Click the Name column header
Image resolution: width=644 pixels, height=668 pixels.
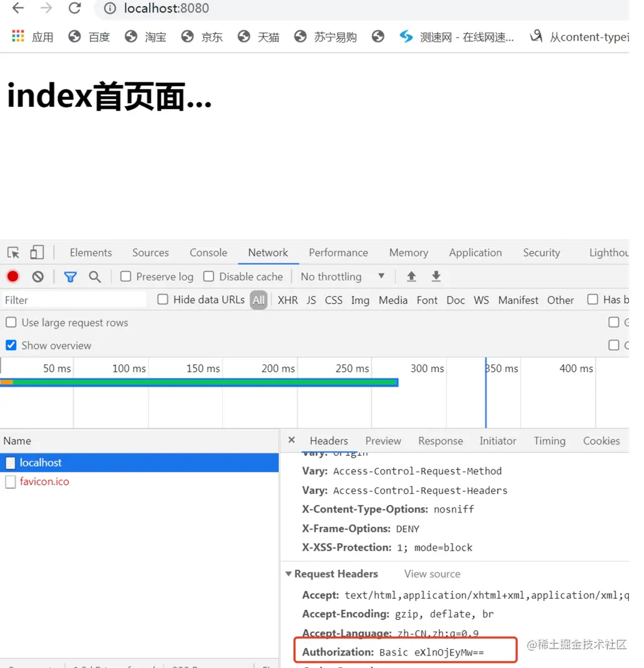(x=139, y=441)
